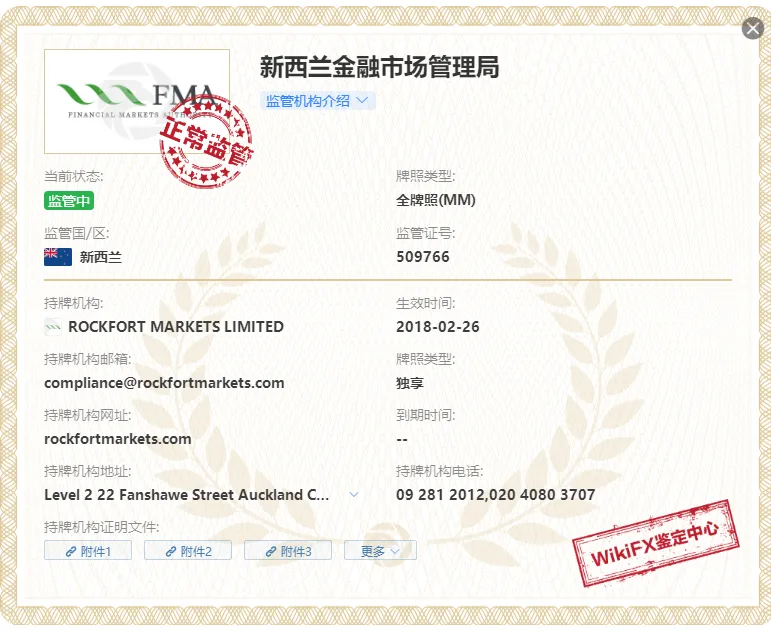Open attachment 附件3
This screenshot has height=632, width=771.
(x=288, y=551)
